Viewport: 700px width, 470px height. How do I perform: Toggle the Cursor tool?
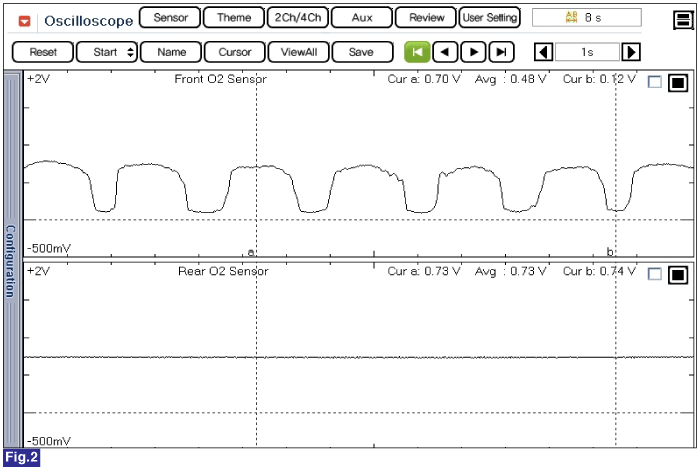(235, 52)
